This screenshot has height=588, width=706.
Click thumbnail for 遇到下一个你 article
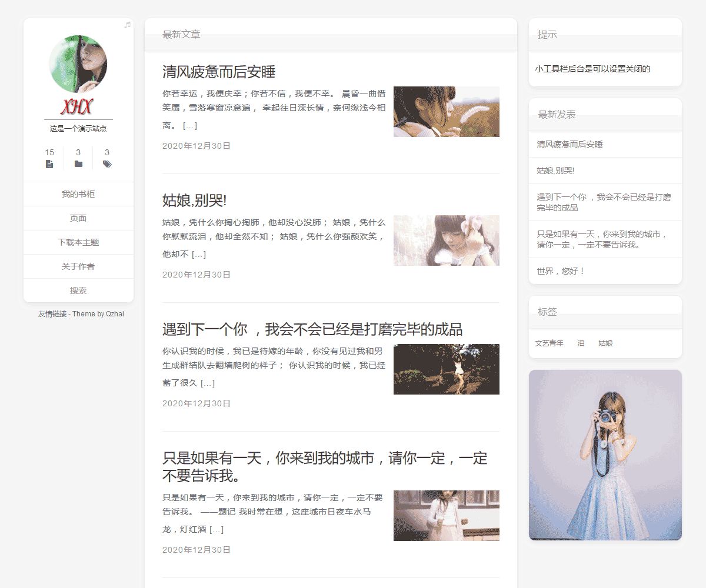click(446, 369)
